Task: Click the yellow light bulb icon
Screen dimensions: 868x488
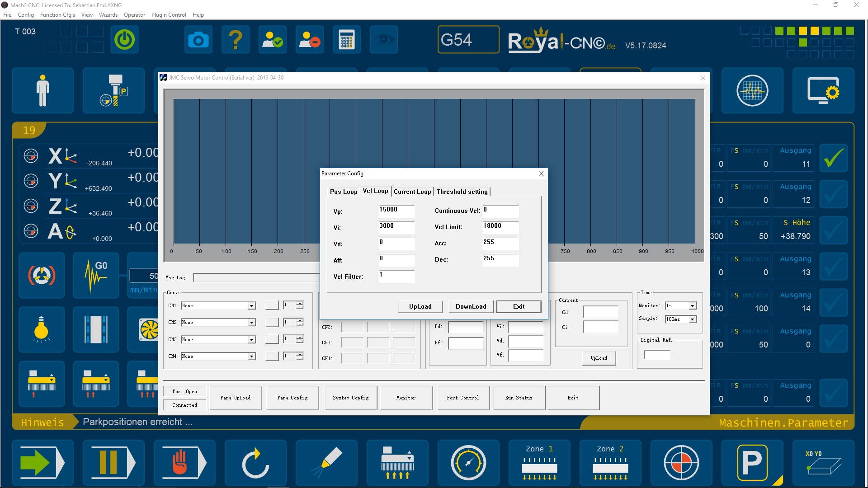Action: [42, 329]
